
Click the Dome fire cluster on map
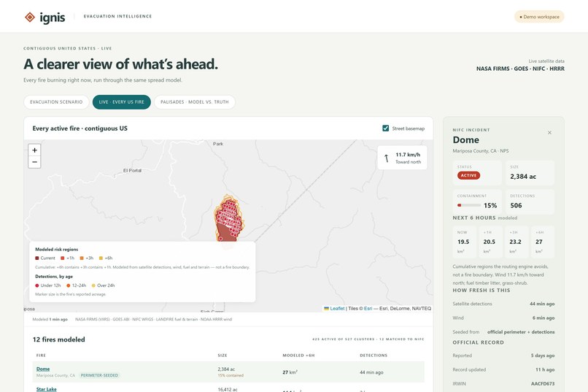pos(228,219)
